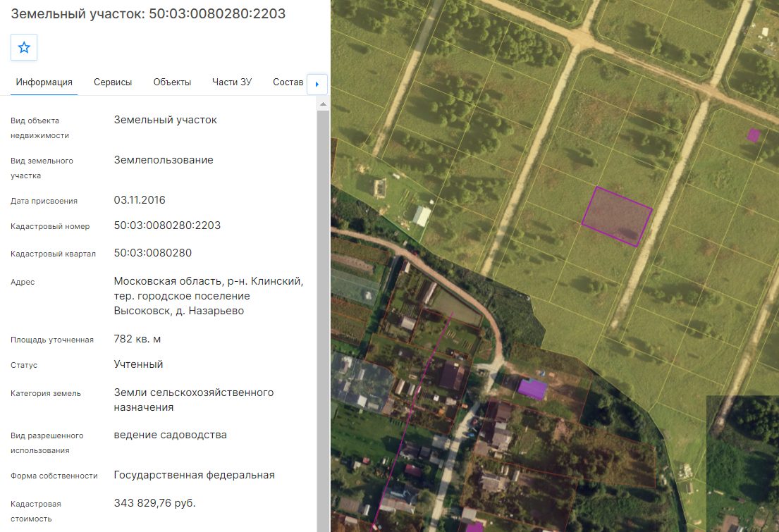Screen dimensions: 779x532
Task: Click the Адрес field label
Action: (x=23, y=282)
